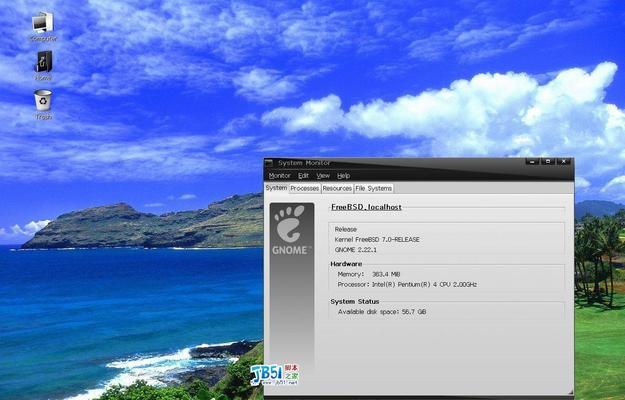Click the Release label
Image resolution: width=625 pixels, height=400 pixels.
(x=346, y=229)
